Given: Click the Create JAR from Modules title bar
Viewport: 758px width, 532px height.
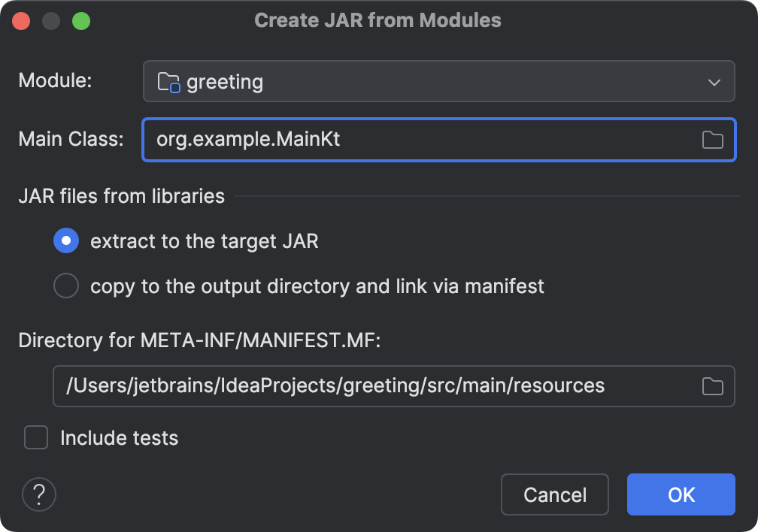Looking at the screenshot, I should pos(378,20).
